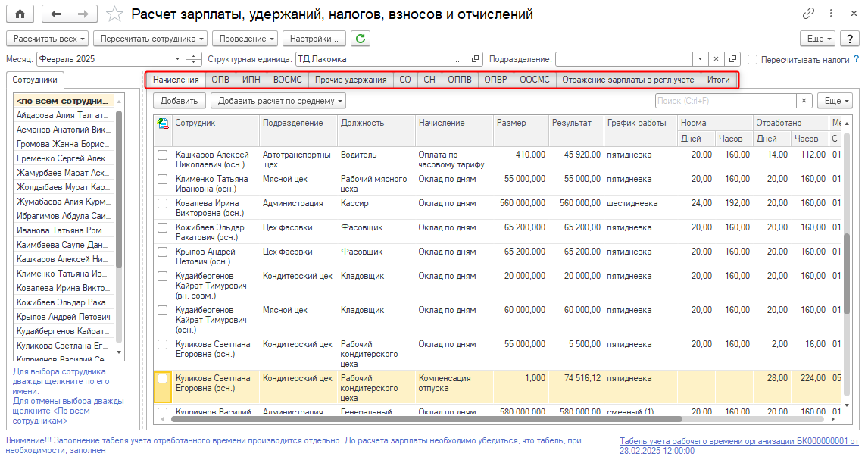Viewport: 868px width, 460px height.
Task: Open the vertical dots menu icon
Action: (x=831, y=14)
